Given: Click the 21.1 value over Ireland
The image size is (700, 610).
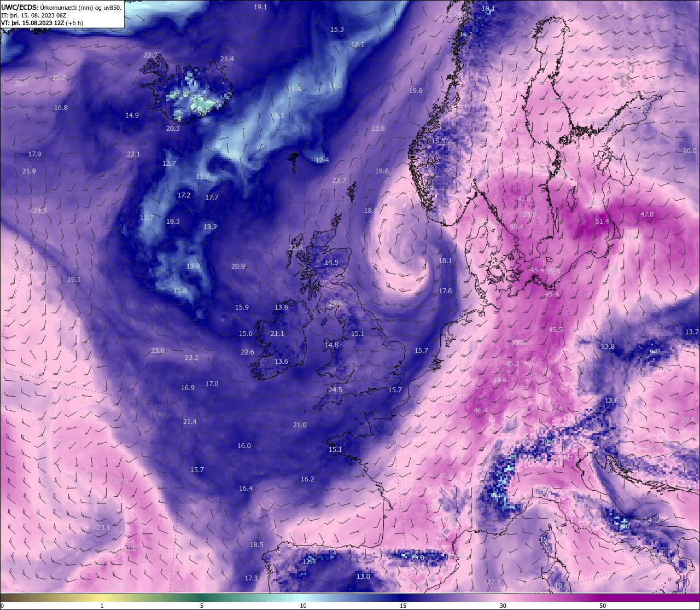Looking at the screenshot, I should [x=277, y=333].
